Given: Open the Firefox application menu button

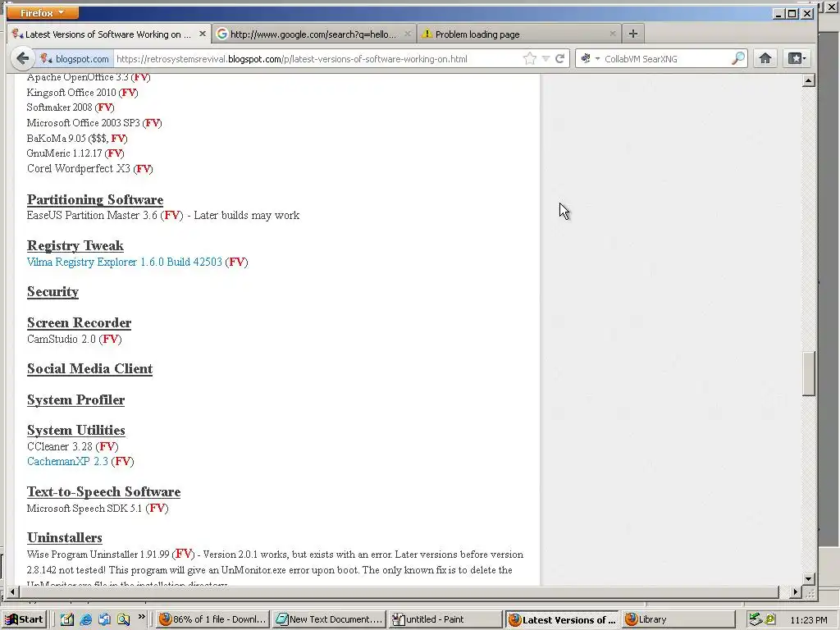Looking at the screenshot, I should 43,12.
